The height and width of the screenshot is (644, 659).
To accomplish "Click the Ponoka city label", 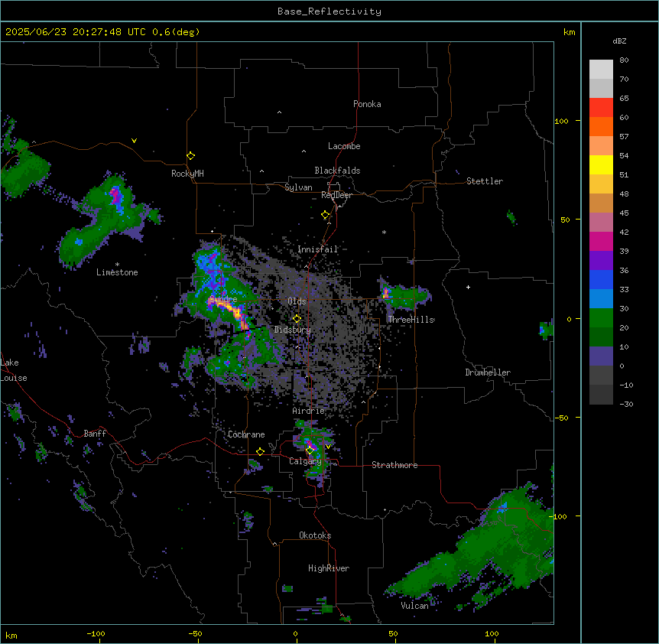I will (367, 104).
